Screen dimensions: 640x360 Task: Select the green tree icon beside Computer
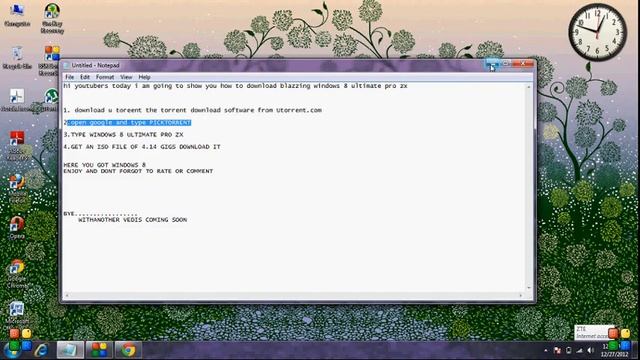(x=52, y=18)
